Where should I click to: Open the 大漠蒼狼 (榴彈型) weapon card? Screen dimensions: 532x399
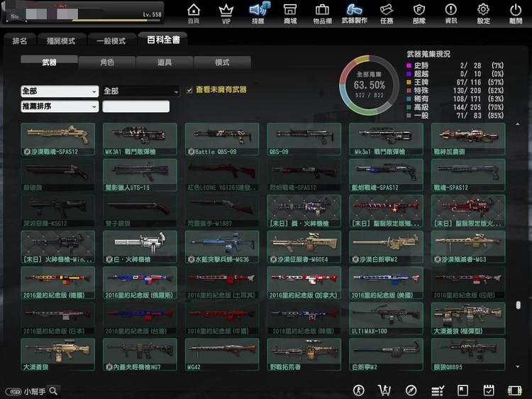(x=468, y=319)
